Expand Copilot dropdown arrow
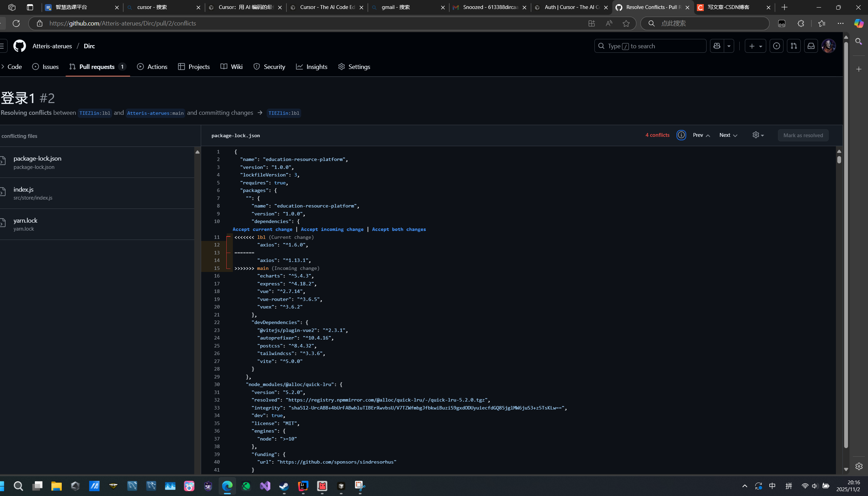 (729, 46)
